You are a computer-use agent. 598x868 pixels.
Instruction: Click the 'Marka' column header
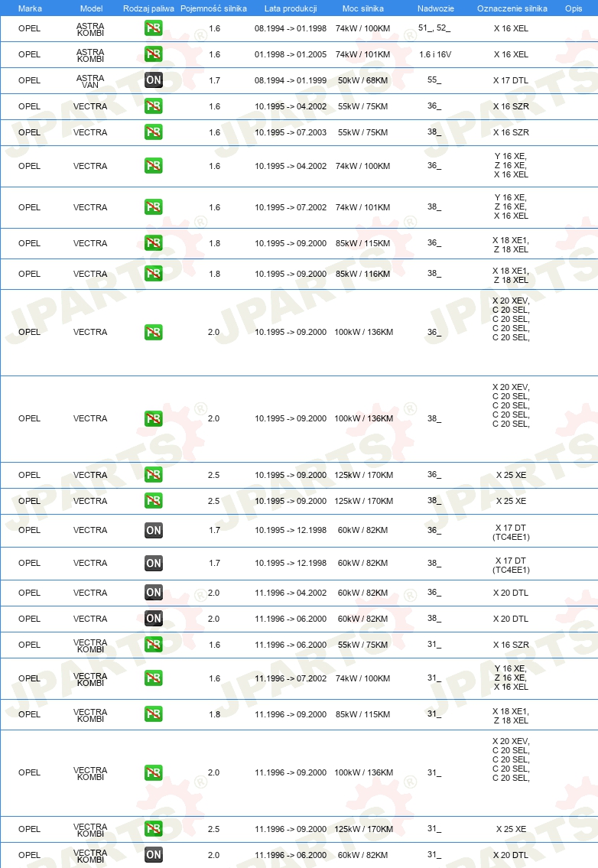click(x=30, y=8)
